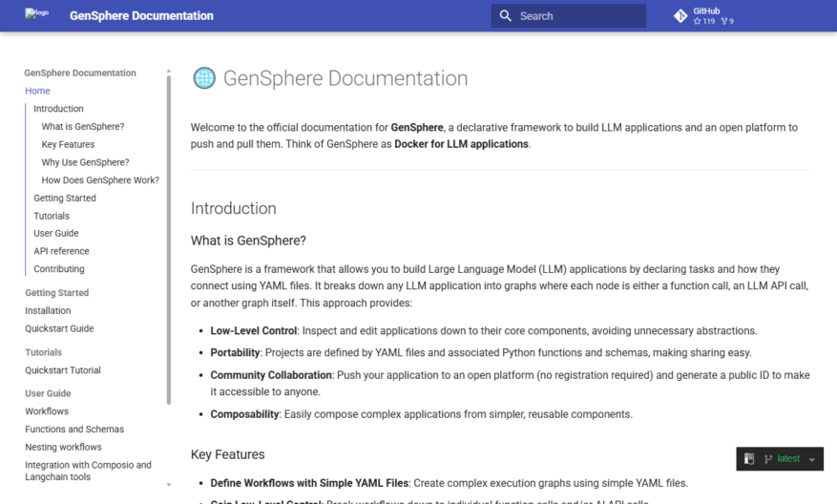Click the sidebar vertical scrollbar
The width and height of the screenshot is (837, 504).
coord(169,241)
